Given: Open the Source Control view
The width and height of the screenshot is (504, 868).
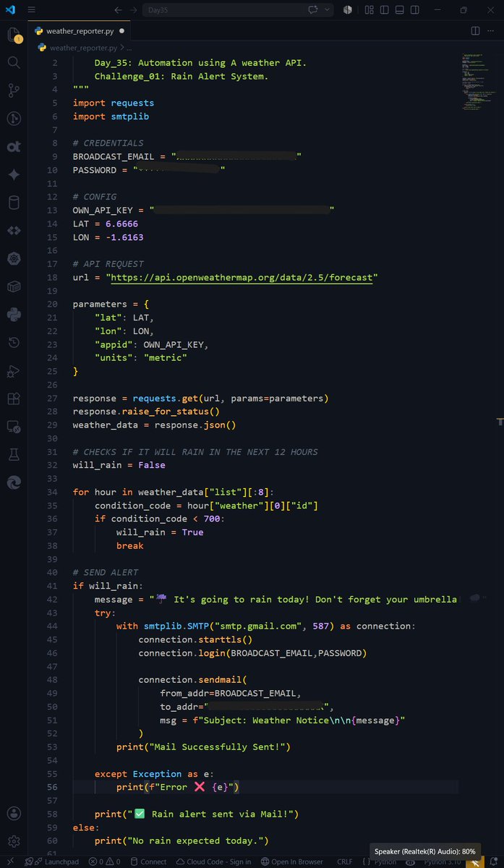Looking at the screenshot, I should (x=14, y=90).
